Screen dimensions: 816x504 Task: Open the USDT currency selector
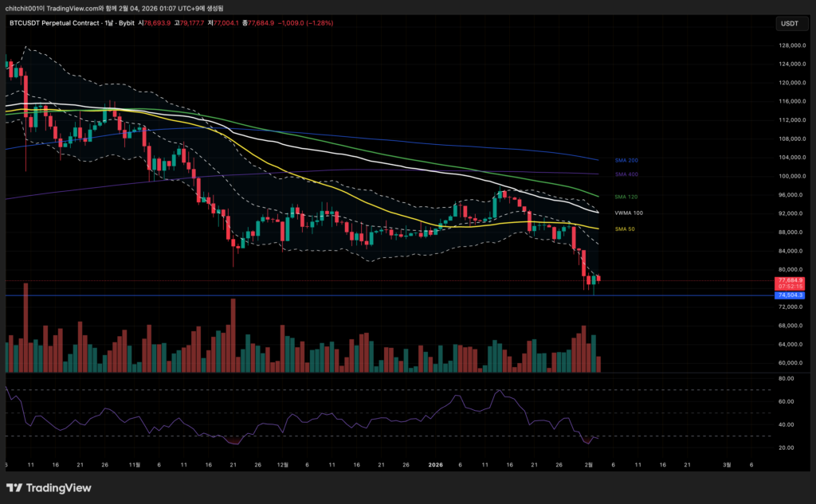pos(788,24)
